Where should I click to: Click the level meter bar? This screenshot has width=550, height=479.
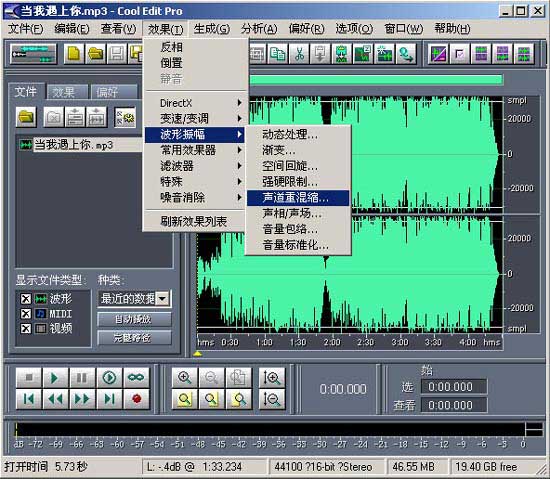point(279,430)
